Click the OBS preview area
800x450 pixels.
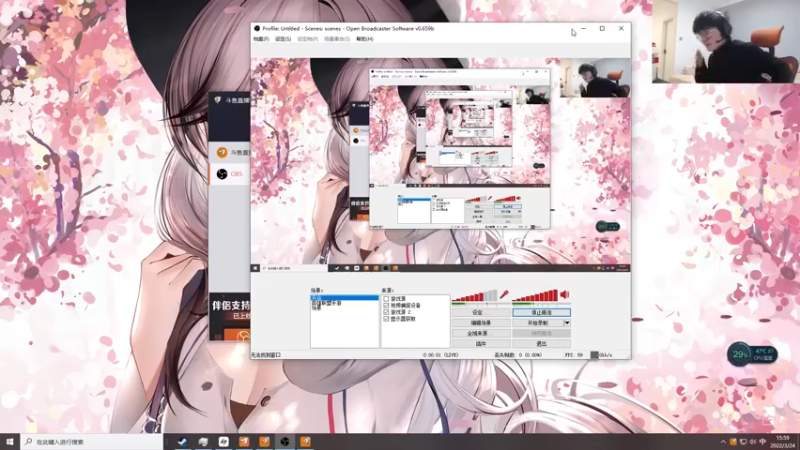point(441,165)
